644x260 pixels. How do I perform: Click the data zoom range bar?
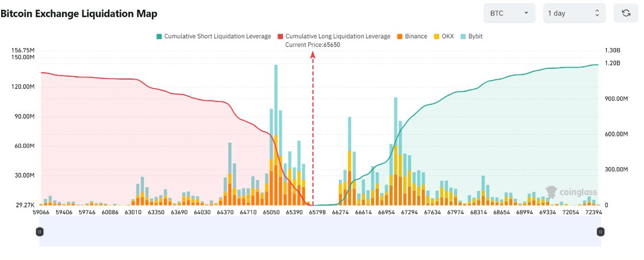point(320,232)
